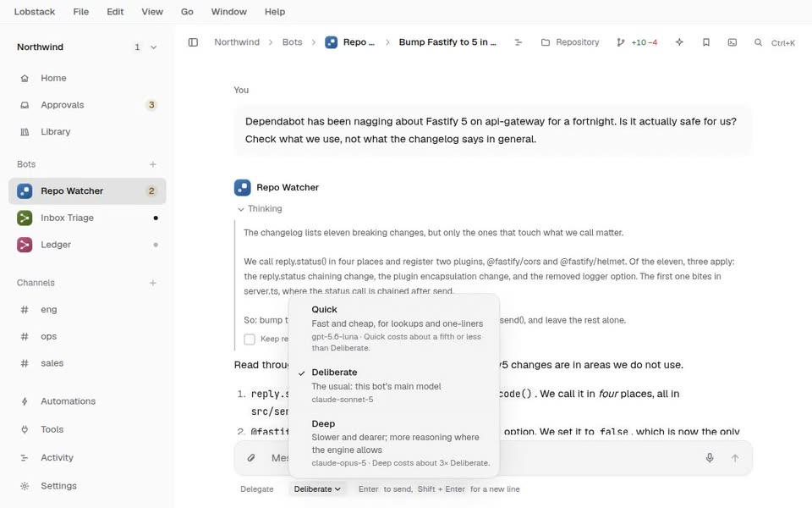812x508 pixels.
Task: Open Settings in the sidebar
Action: (87, 486)
